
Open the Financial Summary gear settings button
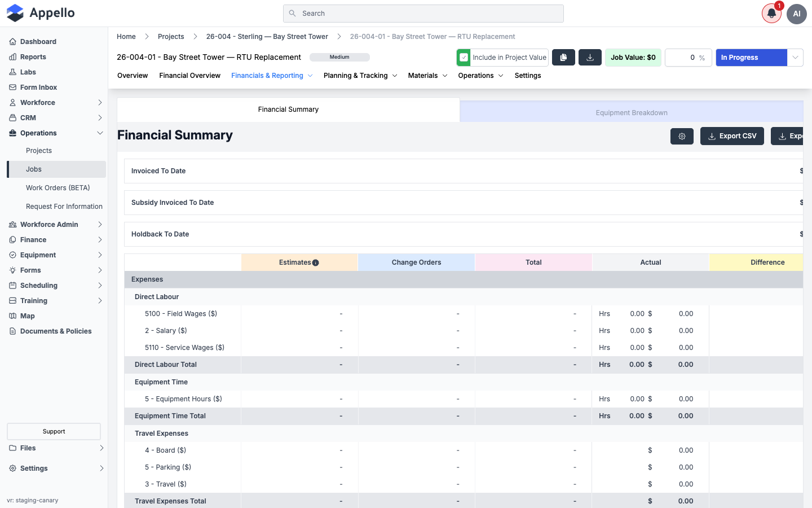point(682,136)
